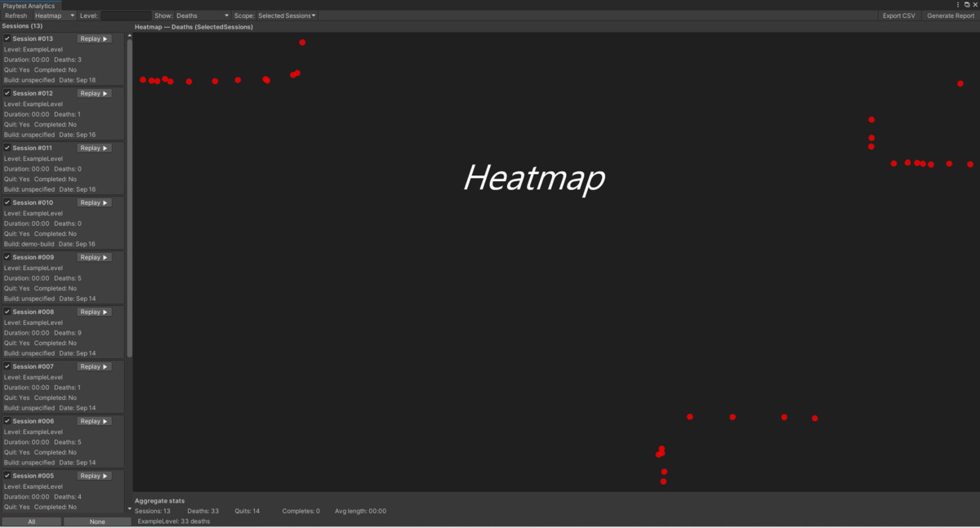Replay Session #012
The width and height of the screenshot is (980, 528).
[x=94, y=93]
